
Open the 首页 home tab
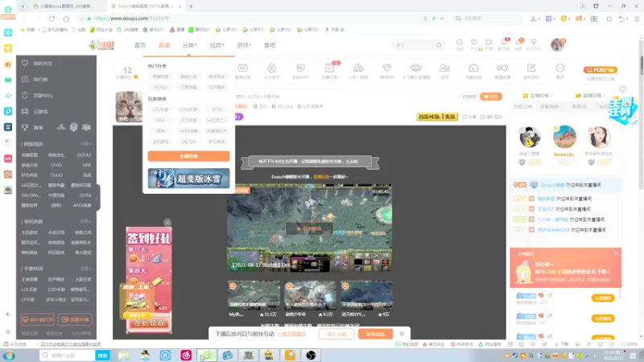(139, 45)
